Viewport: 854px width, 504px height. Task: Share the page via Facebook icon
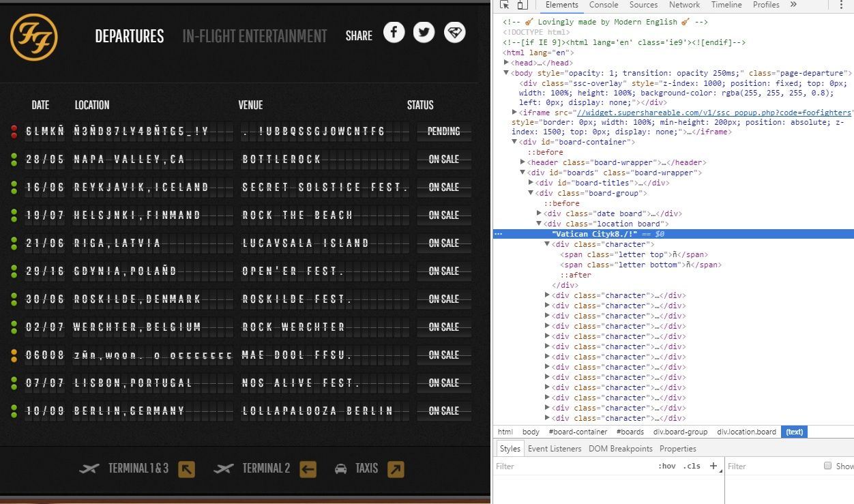point(394,32)
